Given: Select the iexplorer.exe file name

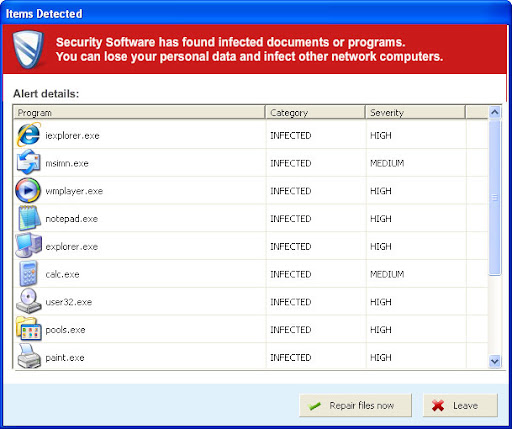Looking at the screenshot, I should (x=72, y=136).
